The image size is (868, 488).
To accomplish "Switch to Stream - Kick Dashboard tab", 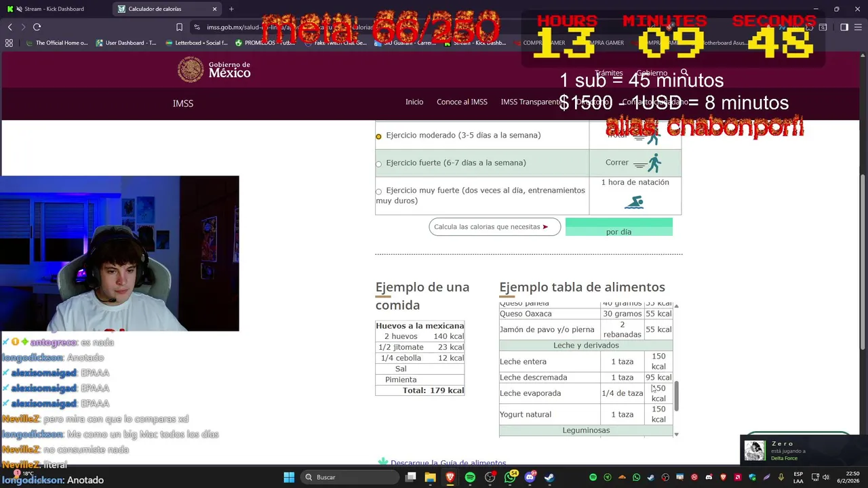I will [x=54, y=9].
